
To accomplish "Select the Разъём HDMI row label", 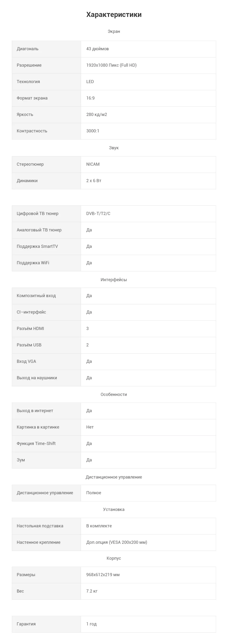I will (30, 329).
